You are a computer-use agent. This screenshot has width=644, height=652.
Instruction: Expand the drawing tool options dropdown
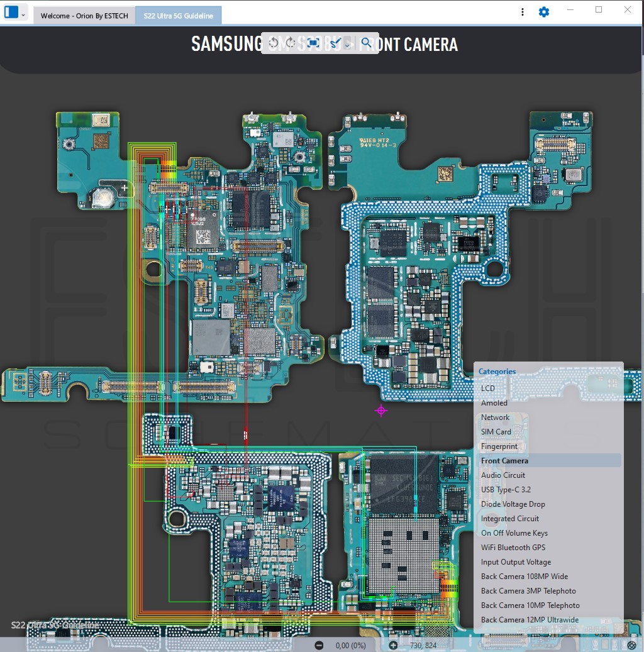click(x=347, y=45)
